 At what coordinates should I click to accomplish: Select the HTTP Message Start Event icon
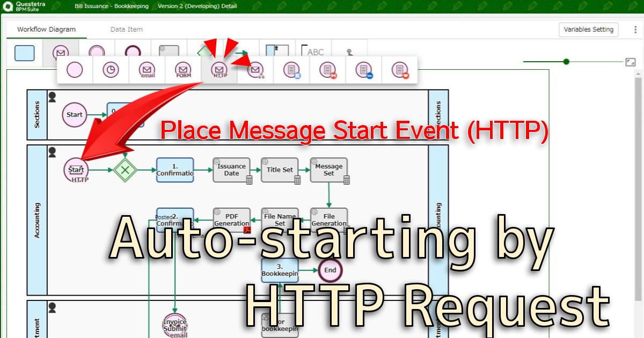(218, 70)
